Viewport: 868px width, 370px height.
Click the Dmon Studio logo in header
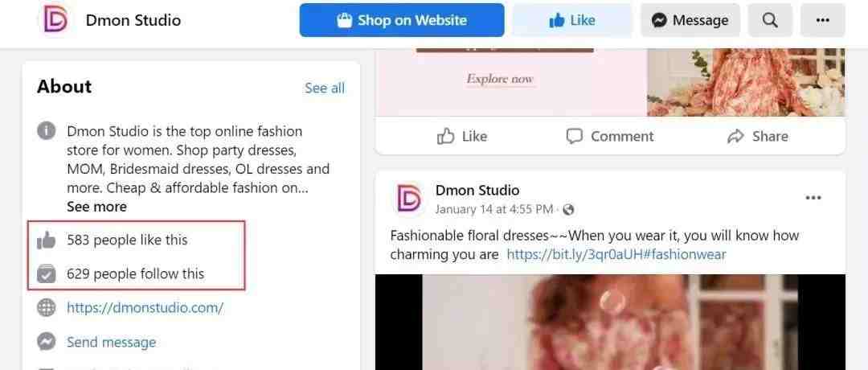click(55, 20)
